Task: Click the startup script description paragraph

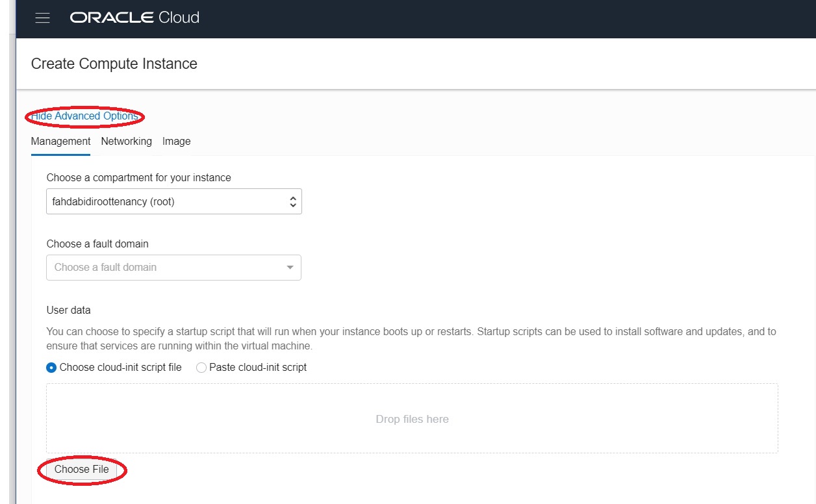Action: point(411,338)
